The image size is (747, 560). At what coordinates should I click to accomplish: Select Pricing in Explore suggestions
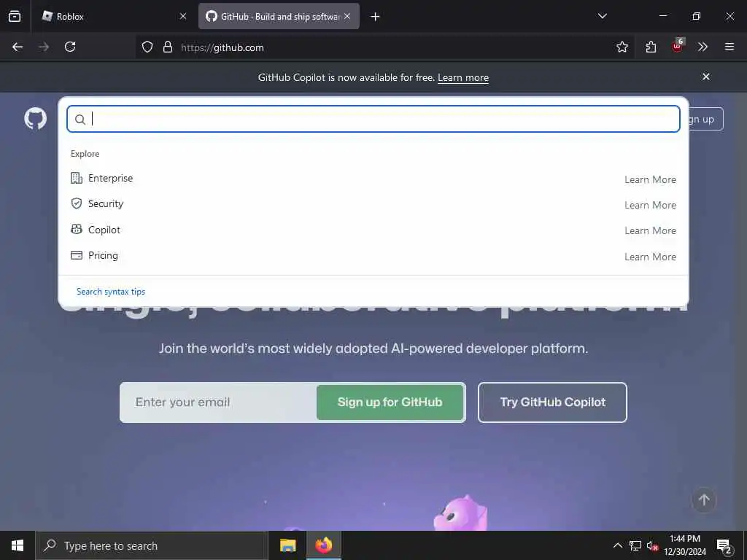coord(373,255)
